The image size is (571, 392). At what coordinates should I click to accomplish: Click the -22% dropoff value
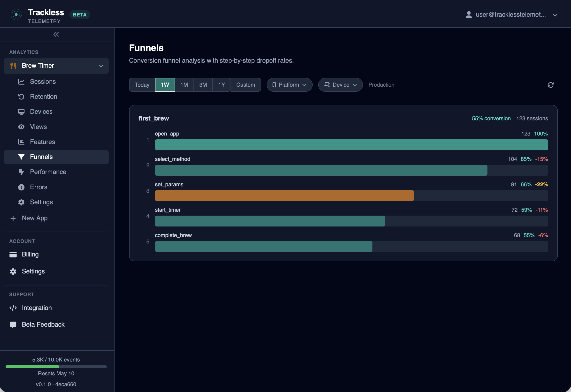tap(541, 185)
